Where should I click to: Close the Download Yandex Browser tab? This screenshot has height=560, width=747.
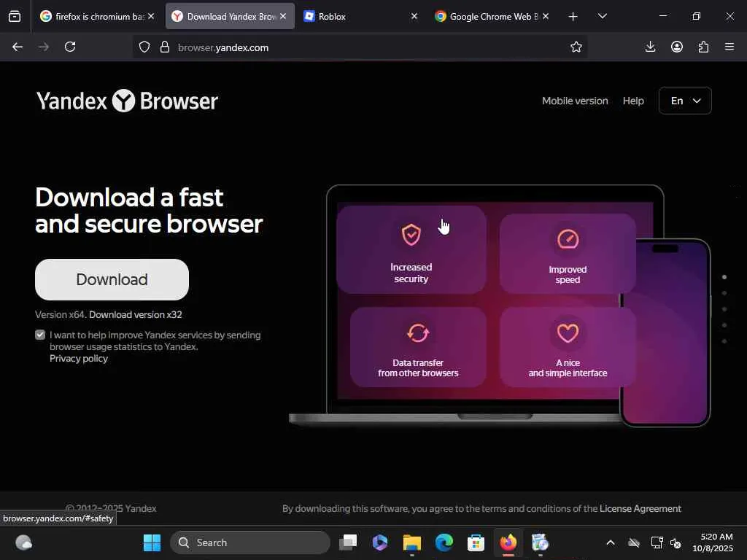283,16
